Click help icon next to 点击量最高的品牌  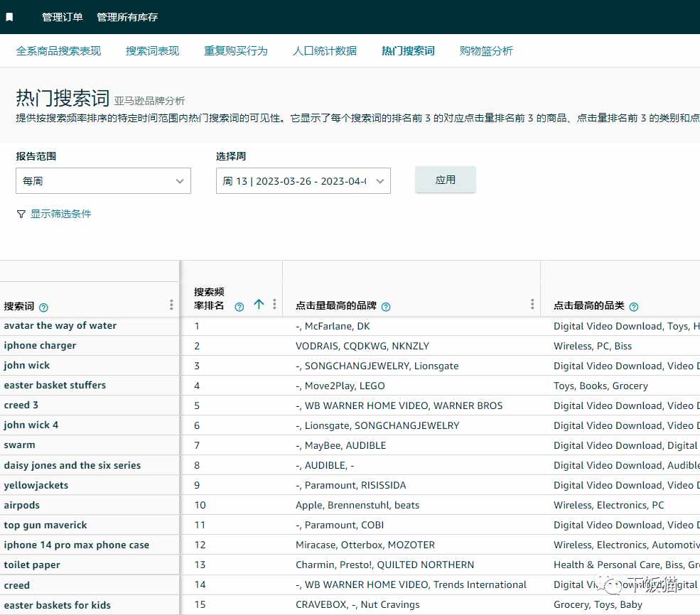coord(386,307)
